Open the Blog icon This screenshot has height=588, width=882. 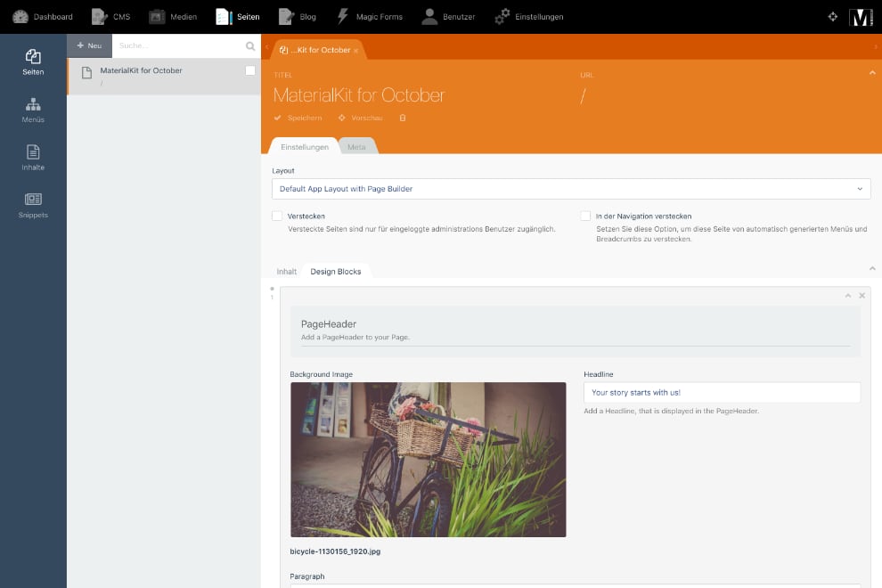point(286,17)
